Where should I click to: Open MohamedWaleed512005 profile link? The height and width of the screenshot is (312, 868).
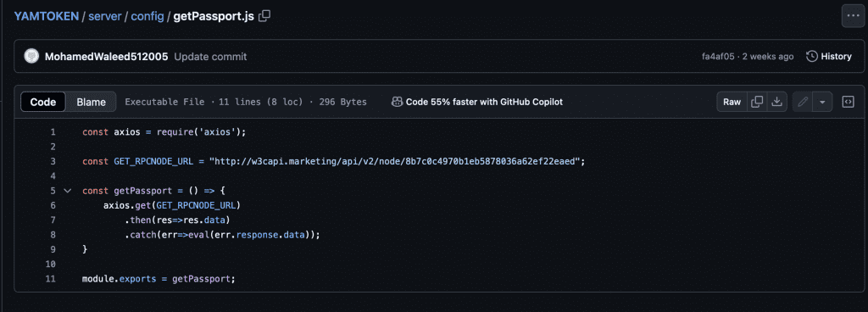pyautogui.click(x=106, y=57)
